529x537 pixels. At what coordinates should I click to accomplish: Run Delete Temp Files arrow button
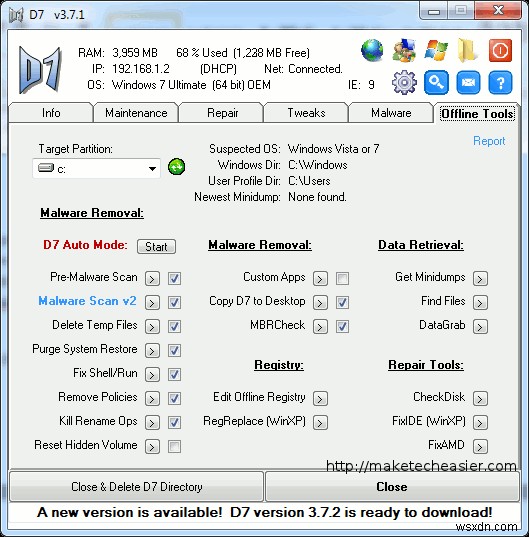point(152,326)
